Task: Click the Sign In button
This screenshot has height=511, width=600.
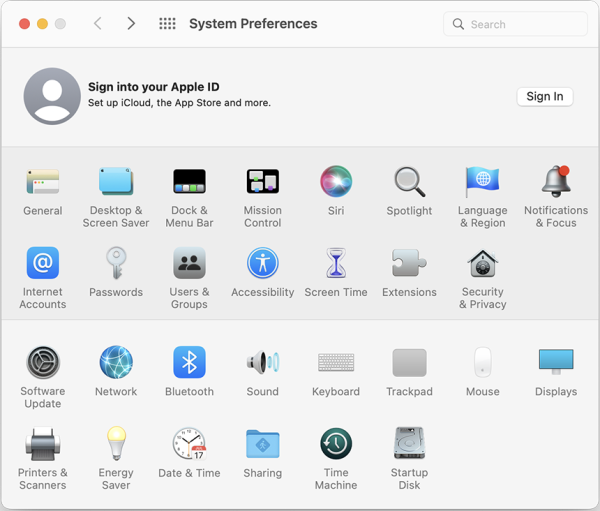Action: coord(545,96)
